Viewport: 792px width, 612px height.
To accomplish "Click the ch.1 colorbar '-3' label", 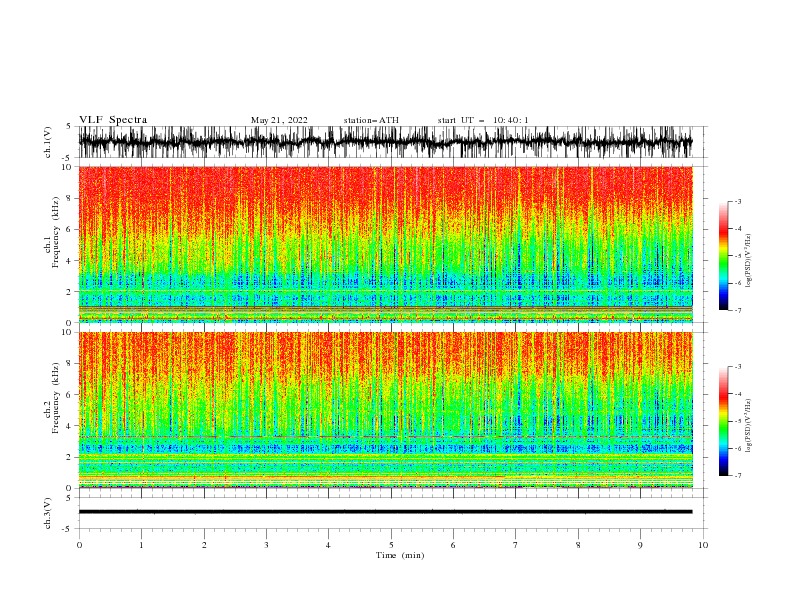I will pyautogui.click(x=737, y=201).
